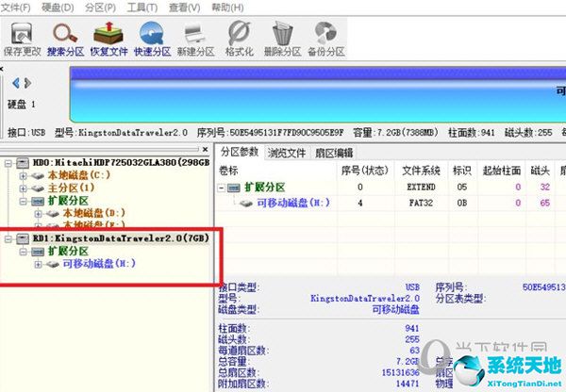Click the 磁头 column header
Screen dimensions: 566x392
(540, 171)
